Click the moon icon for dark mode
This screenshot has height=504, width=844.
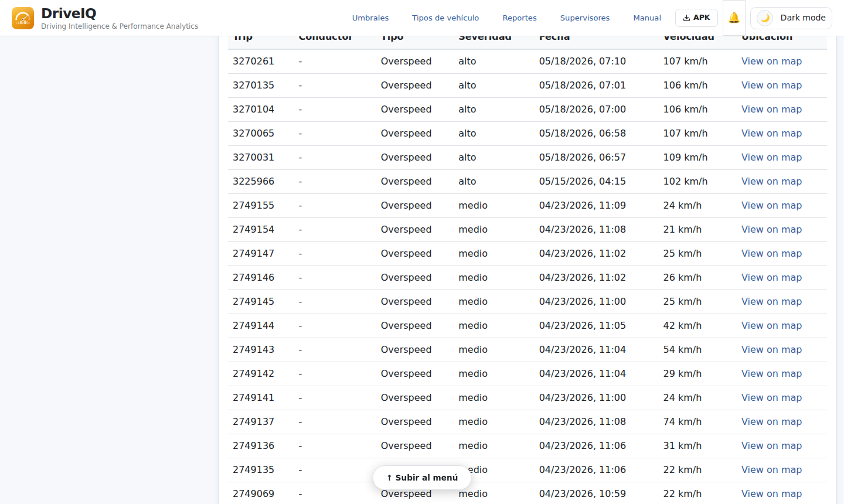pos(765,18)
